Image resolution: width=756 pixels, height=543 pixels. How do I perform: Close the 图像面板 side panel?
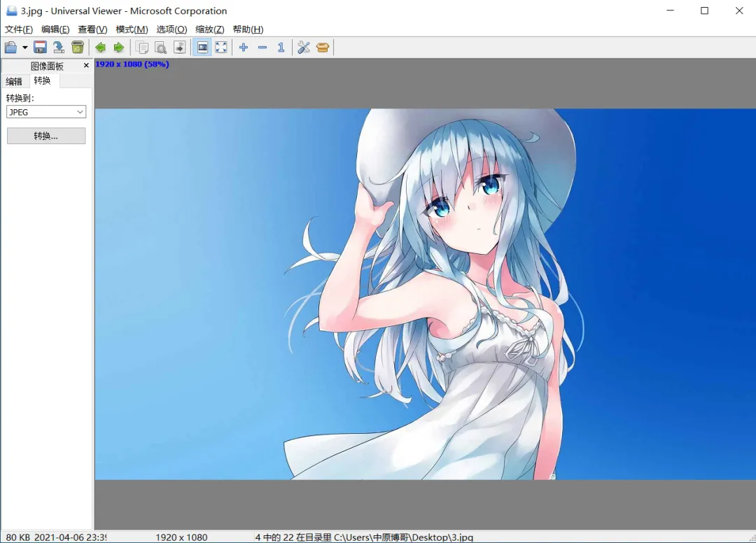(86, 65)
